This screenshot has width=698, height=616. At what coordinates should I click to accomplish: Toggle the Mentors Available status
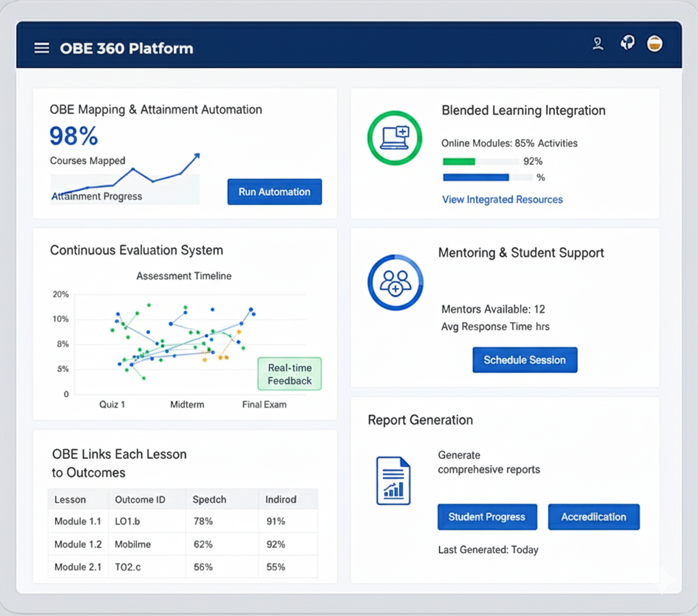tap(493, 309)
